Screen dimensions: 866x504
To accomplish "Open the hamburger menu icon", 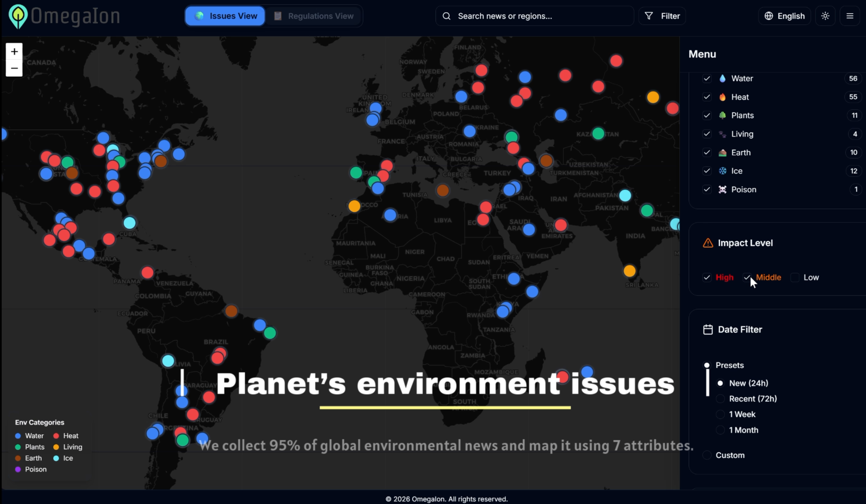I will (x=849, y=16).
